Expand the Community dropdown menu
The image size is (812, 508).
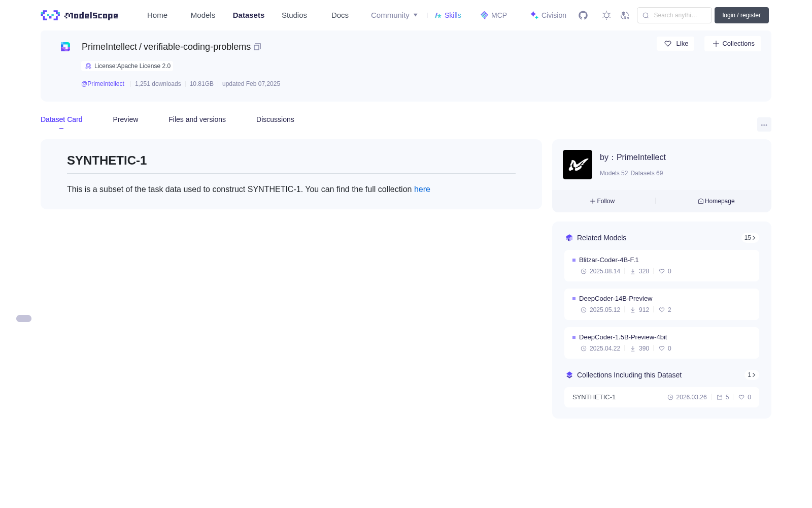(394, 15)
